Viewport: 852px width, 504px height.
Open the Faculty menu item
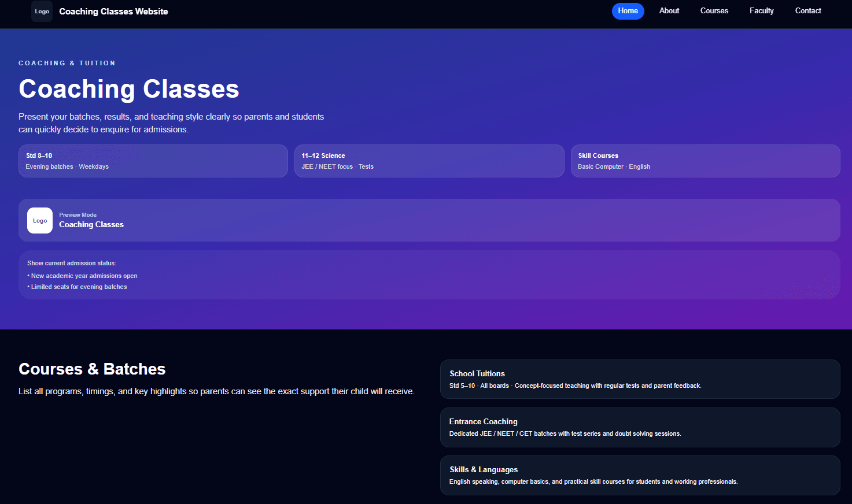click(761, 11)
